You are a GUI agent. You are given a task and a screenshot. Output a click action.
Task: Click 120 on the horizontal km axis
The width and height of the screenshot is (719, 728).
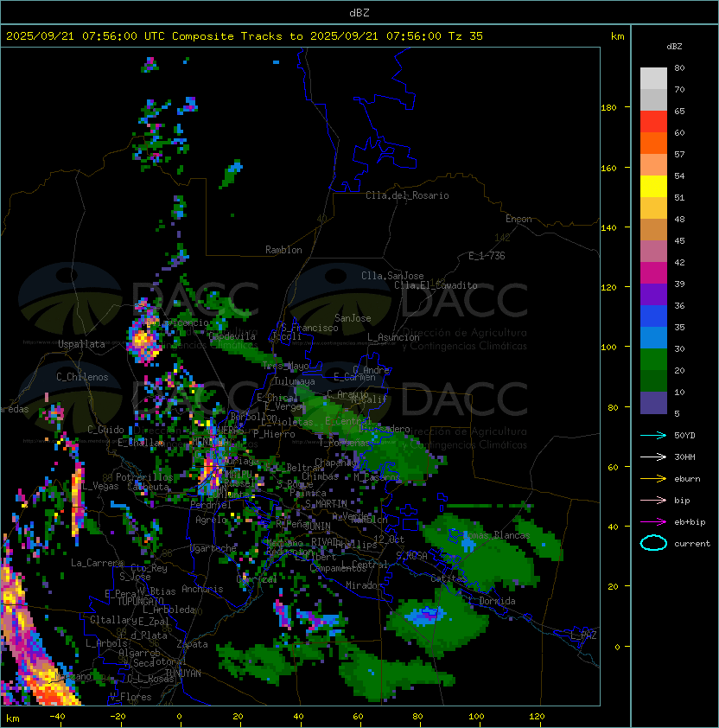tap(537, 717)
